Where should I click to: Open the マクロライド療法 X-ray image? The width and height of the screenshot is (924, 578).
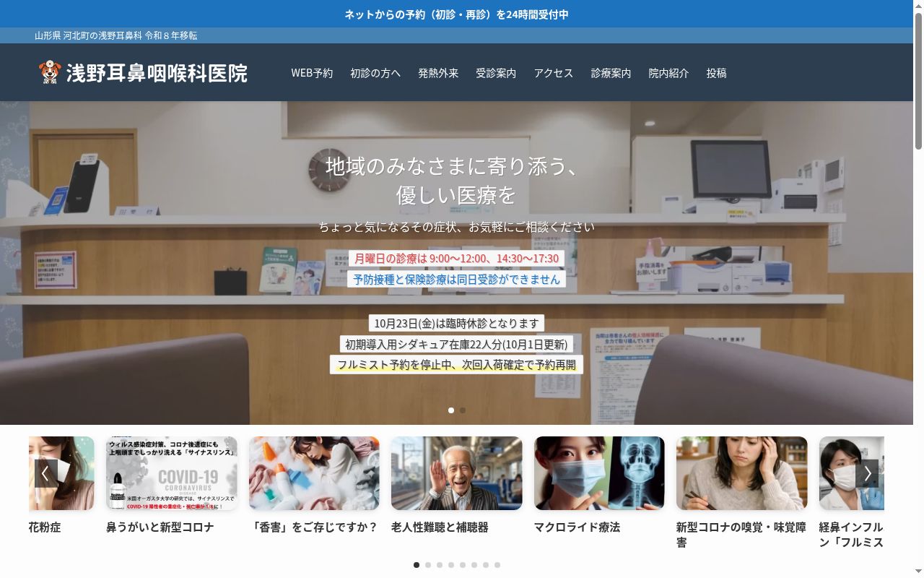click(599, 473)
